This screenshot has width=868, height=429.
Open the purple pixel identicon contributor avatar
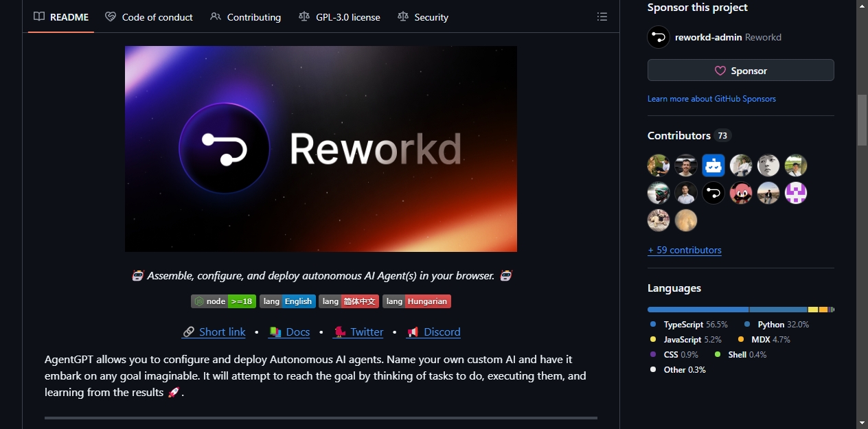coord(796,193)
